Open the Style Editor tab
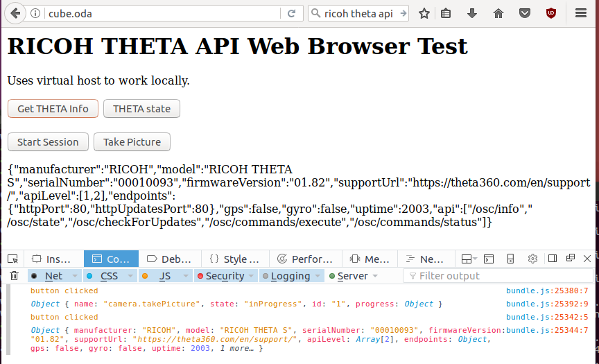The image size is (599, 364). point(234,259)
